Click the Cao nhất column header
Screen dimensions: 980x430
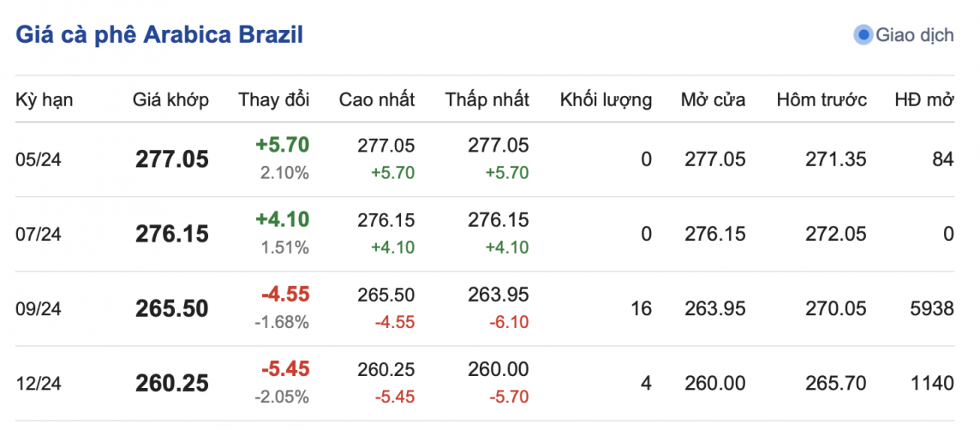377,99
